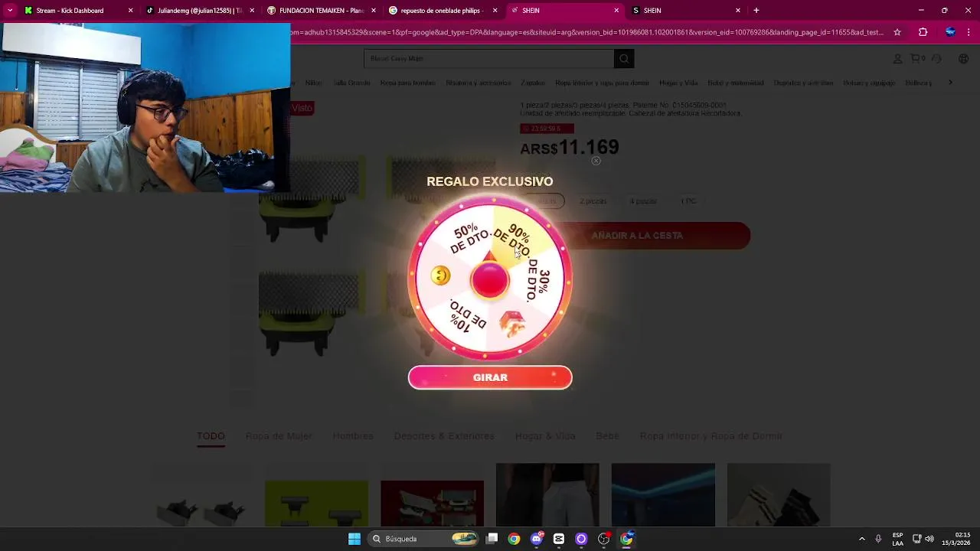Open the yellow-background razor product thumbnail

[316, 504]
